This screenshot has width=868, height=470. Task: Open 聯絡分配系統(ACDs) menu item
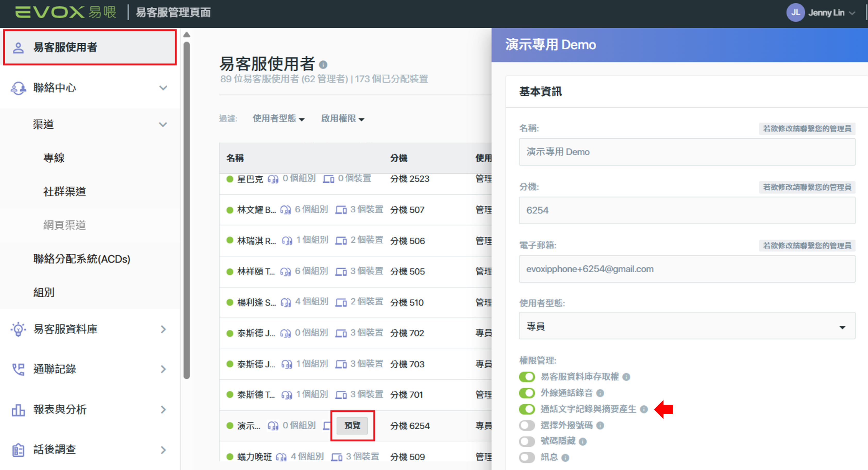pos(81,259)
